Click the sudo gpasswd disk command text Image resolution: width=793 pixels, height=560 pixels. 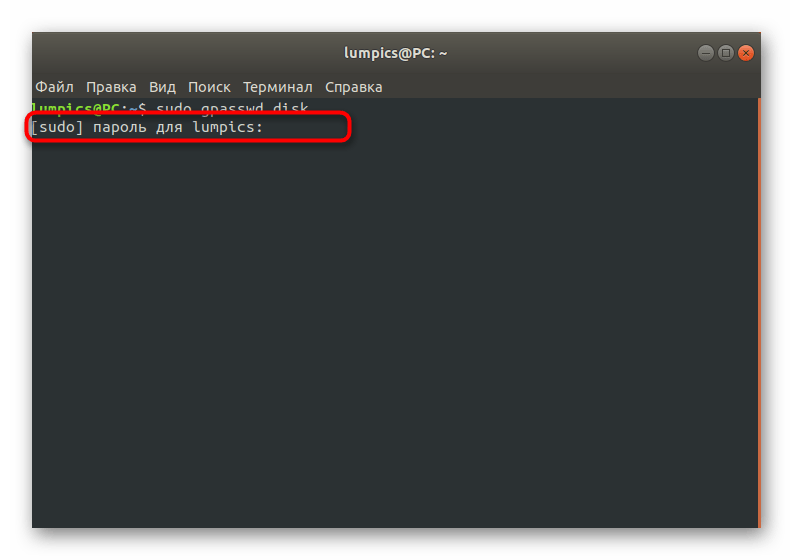tap(232, 108)
